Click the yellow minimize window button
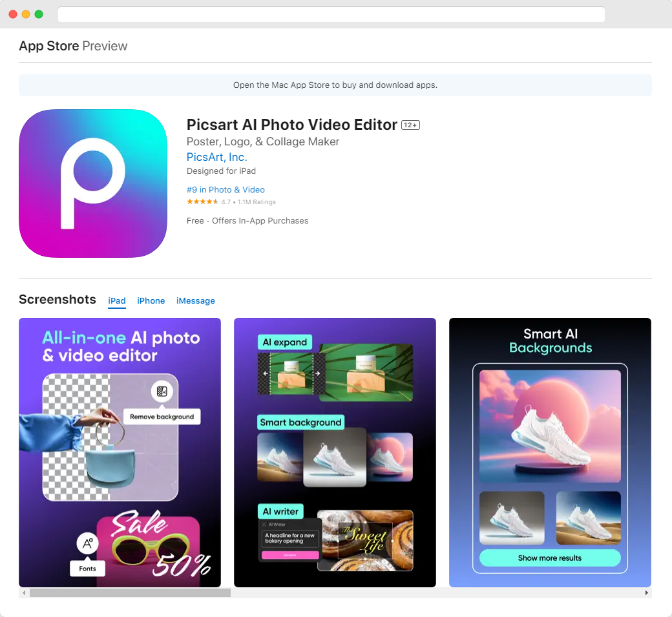This screenshot has height=617, width=672. tap(26, 14)
